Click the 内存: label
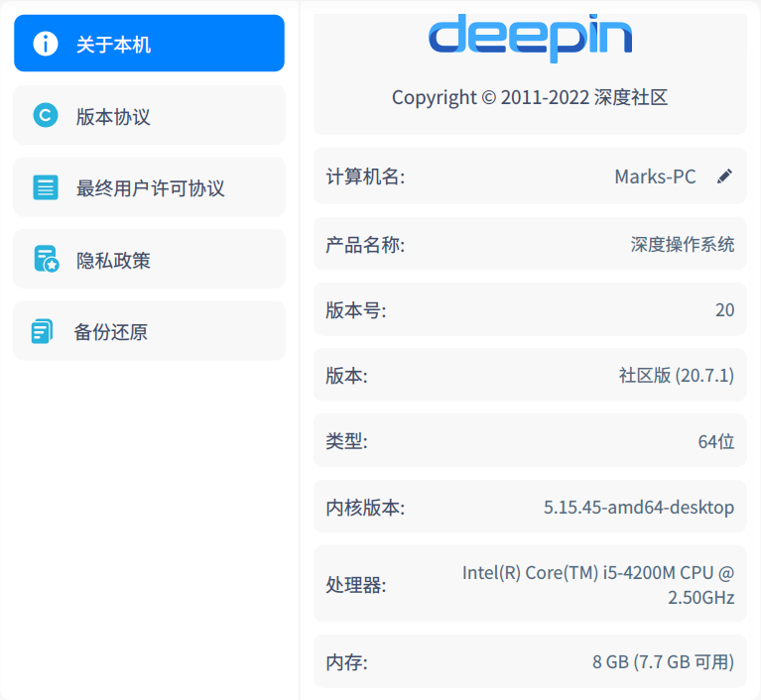The width and height of the screenshot is (761, 700). 346,662
